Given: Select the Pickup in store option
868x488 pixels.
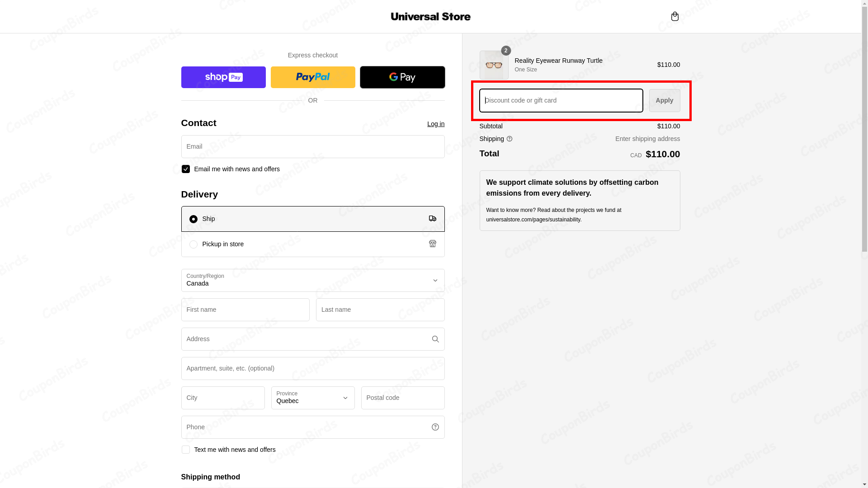Looking at the screenshot, I should 193,244.
